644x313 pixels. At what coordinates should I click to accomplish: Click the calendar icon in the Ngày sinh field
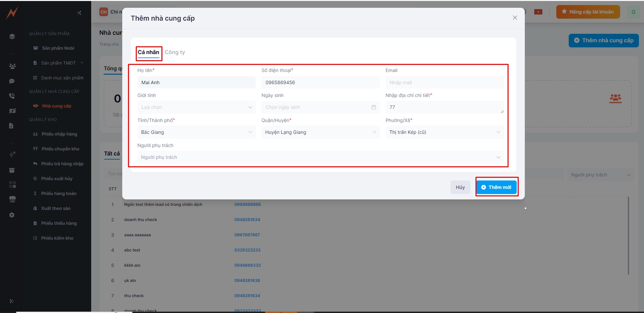[x=373, y=107]
